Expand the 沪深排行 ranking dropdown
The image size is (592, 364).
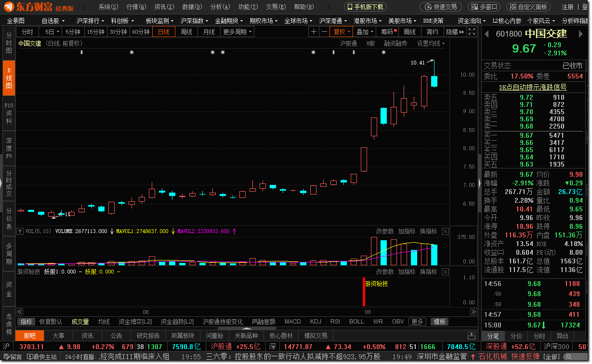(x=90, y=21)
